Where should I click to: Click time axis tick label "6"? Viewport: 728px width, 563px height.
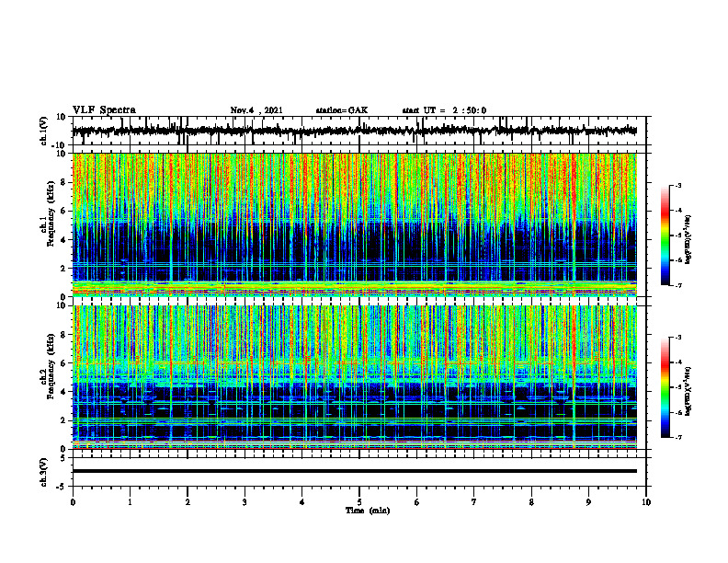[417, 502]
